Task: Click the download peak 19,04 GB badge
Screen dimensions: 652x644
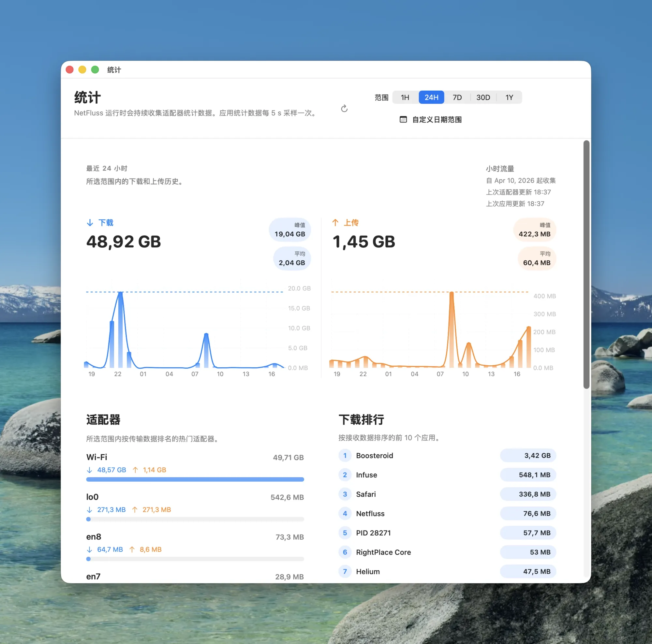Action: (x=289, y=230)
